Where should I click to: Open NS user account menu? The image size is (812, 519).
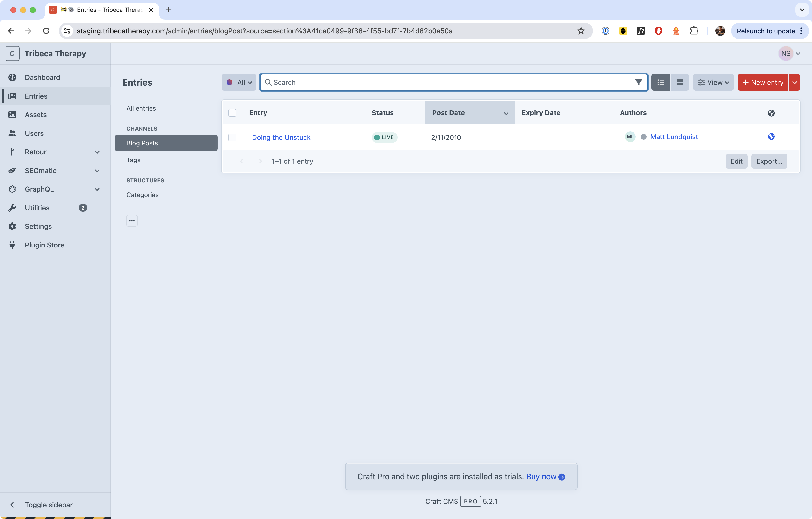790,54
